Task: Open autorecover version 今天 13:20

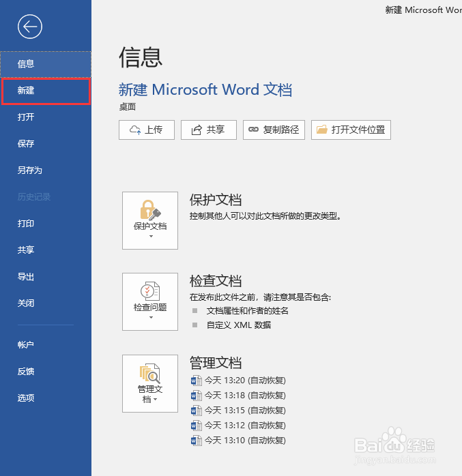Action: 245,381
